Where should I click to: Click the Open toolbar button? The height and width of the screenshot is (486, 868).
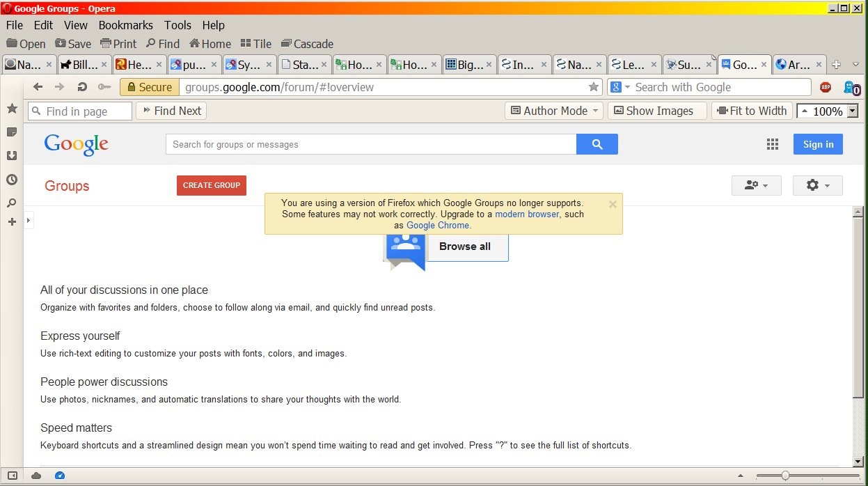[x=26, y=44]
